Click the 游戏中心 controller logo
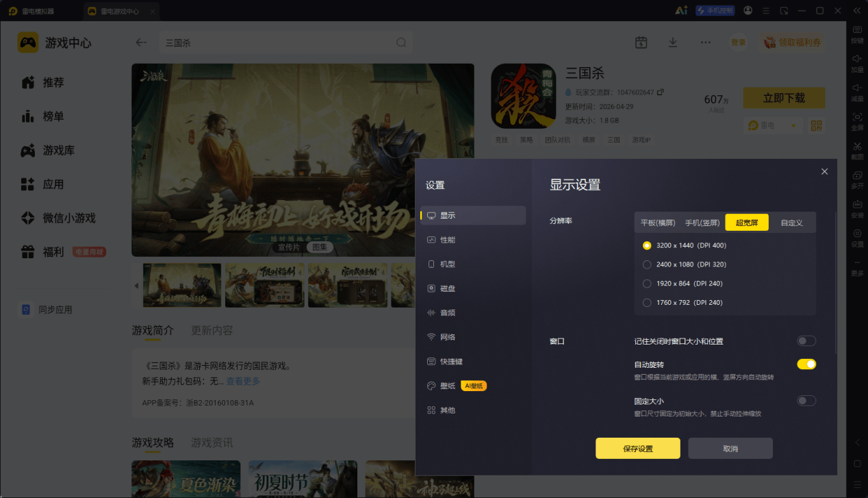This screenshot has width=868, height=498. pyautogui.click(x=28, y=42)
